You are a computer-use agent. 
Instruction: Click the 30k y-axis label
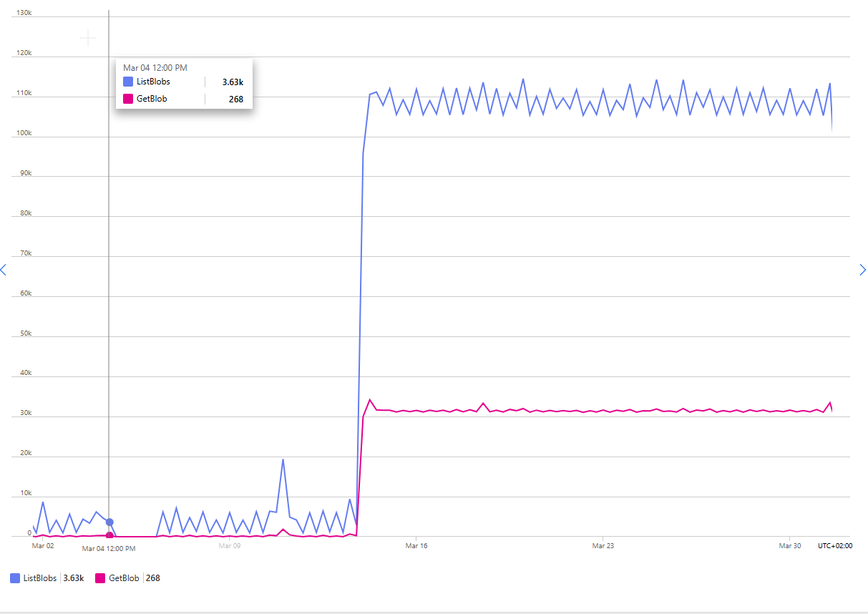pos(25,413)
